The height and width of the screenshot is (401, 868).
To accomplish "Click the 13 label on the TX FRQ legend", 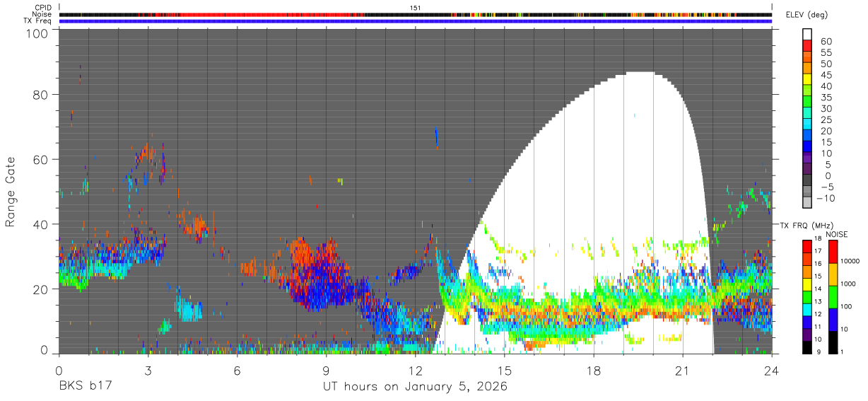I will (x=818, y=302).
